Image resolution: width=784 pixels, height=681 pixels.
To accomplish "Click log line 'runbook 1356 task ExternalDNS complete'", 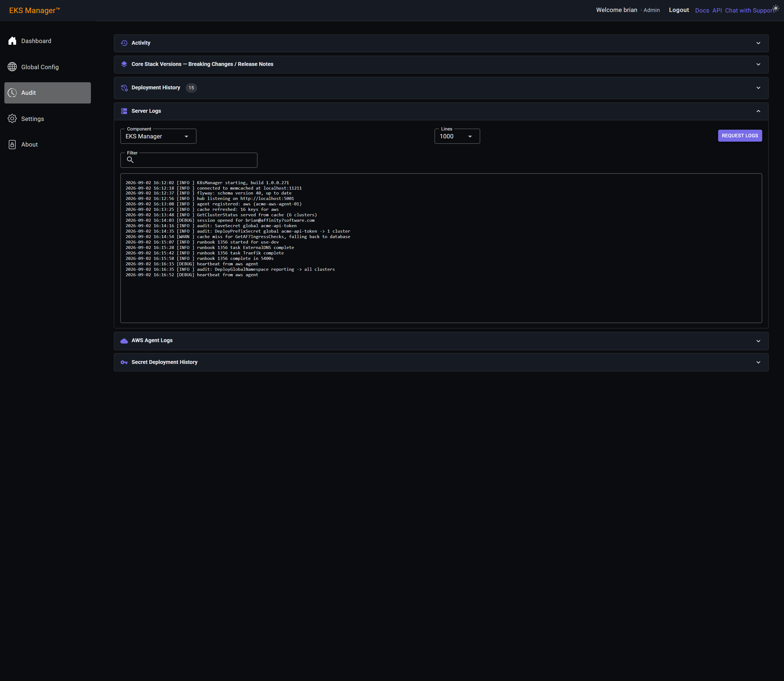I will tap(210, 247).
